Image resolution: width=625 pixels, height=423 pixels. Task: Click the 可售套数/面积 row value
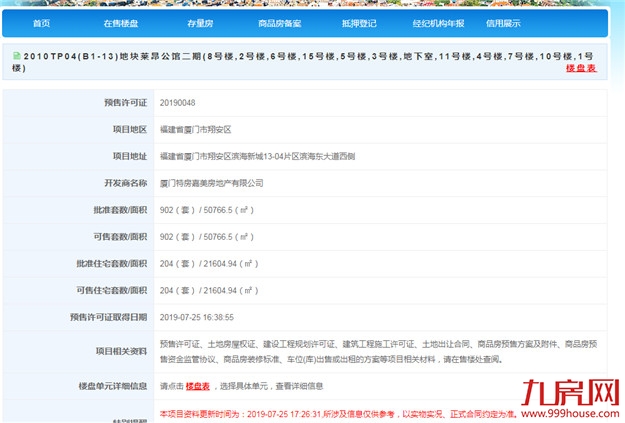(206, 236)
